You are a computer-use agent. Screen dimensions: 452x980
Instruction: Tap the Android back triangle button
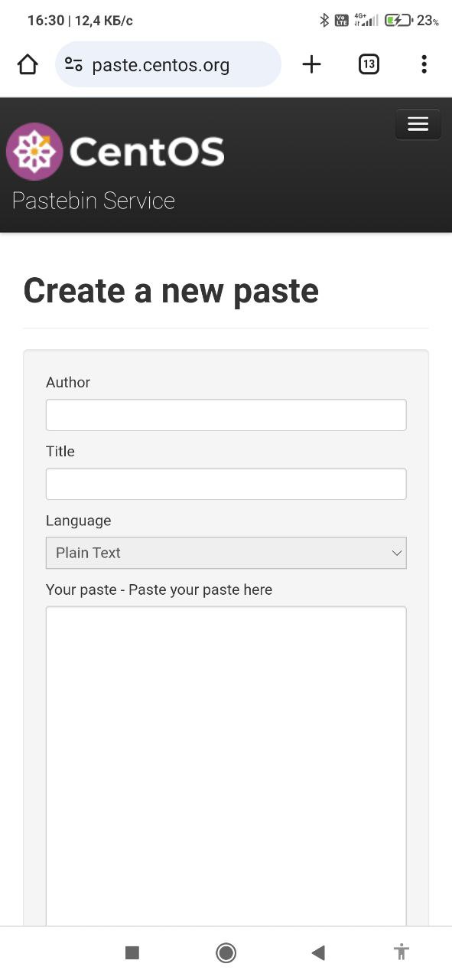[318, 952]
